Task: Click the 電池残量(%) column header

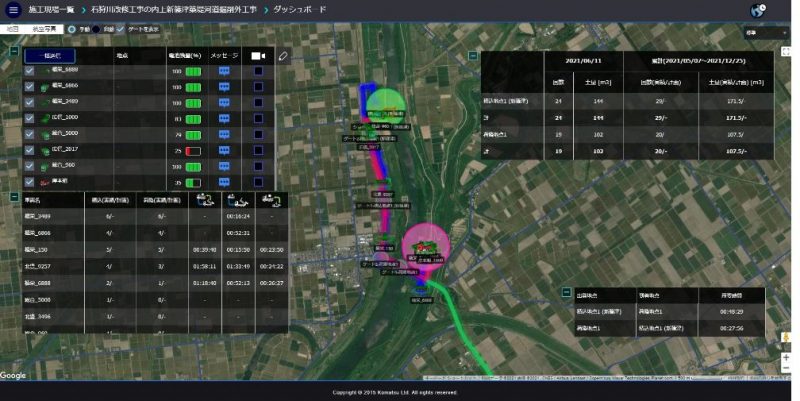Action: 185,56
